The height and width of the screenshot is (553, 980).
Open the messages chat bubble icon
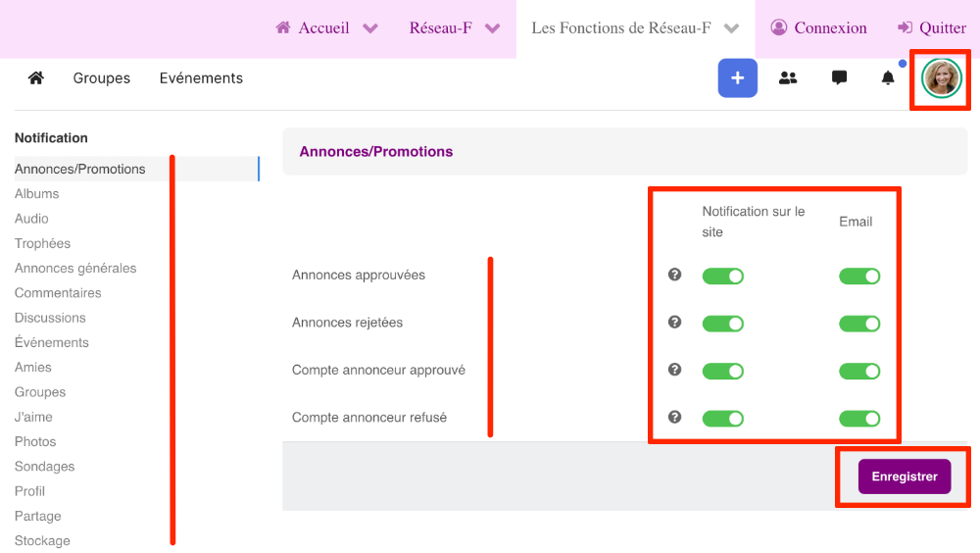click(x=839, y=78)
